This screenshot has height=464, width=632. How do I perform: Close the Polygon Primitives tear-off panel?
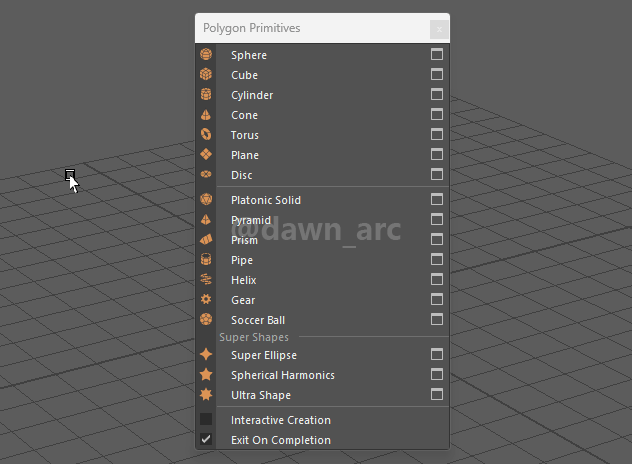point(438,29)
